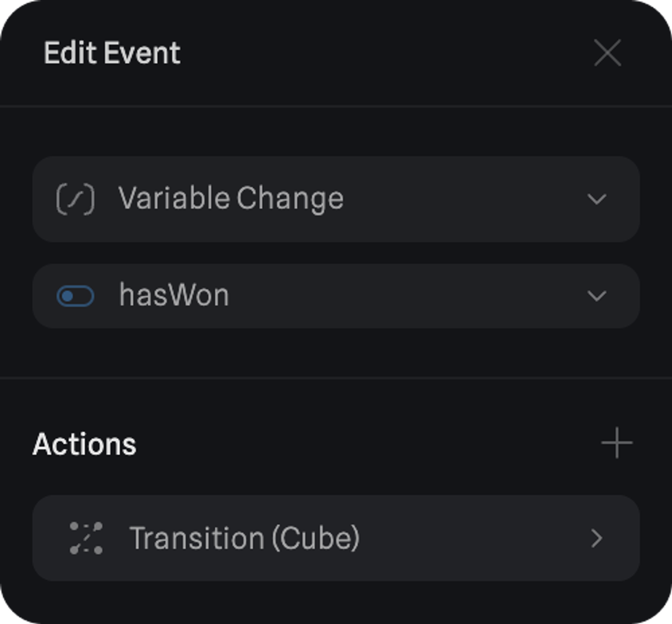Screen dimensions: 672x624
Task: Click empty middle of Transition (Cube) row
Action: tap(472, 538)
